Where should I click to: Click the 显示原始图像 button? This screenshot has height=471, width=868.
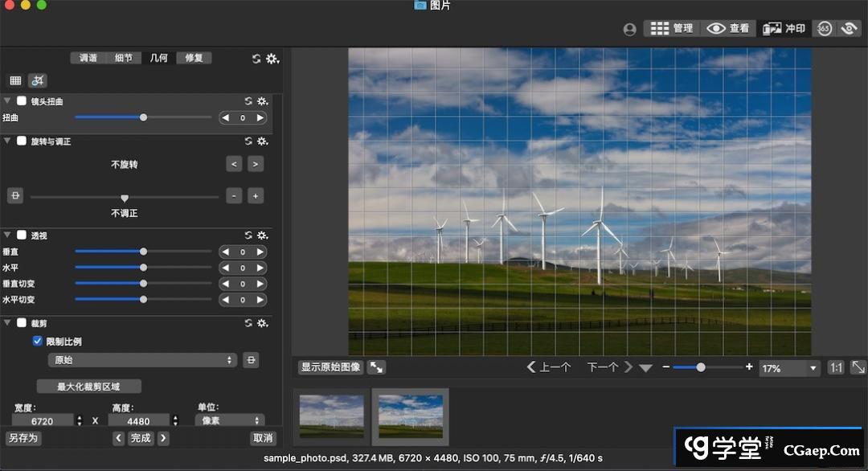click(330, 367)
